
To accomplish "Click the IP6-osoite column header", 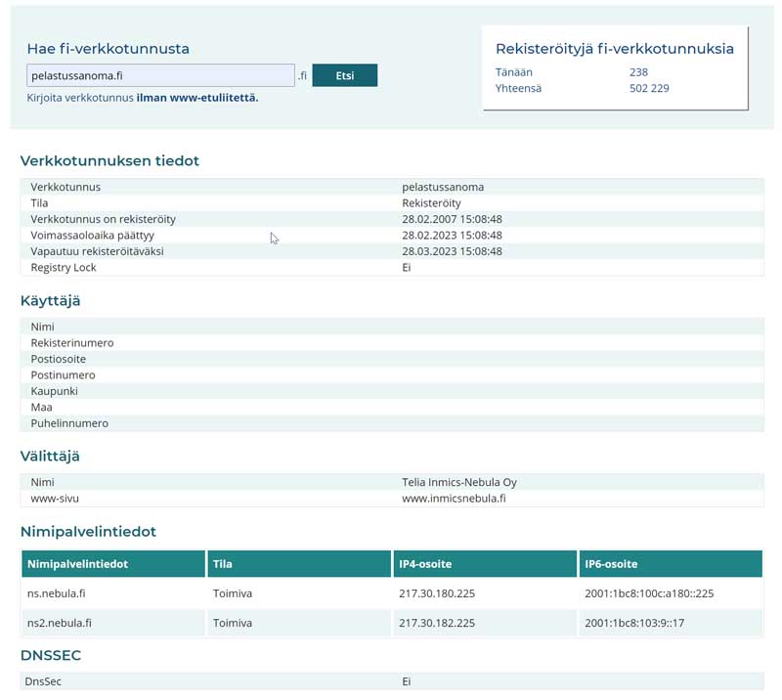I will (x=611, y=564).
